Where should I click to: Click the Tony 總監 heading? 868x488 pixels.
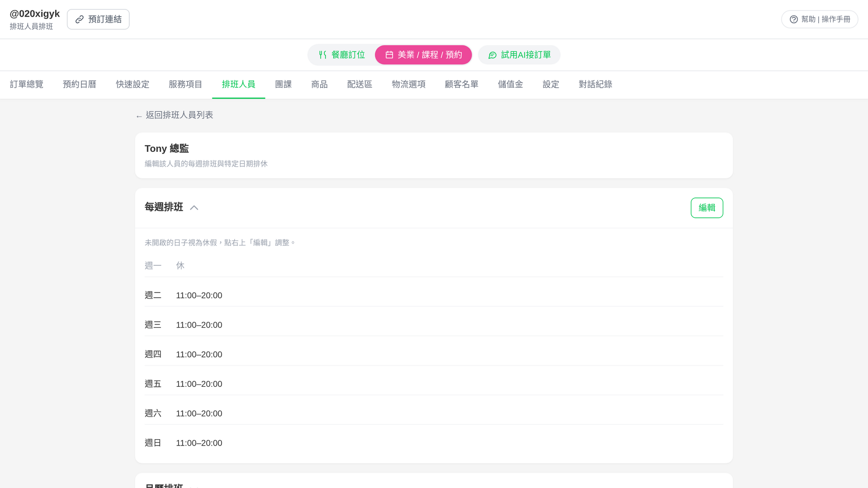tap(167, 149)
